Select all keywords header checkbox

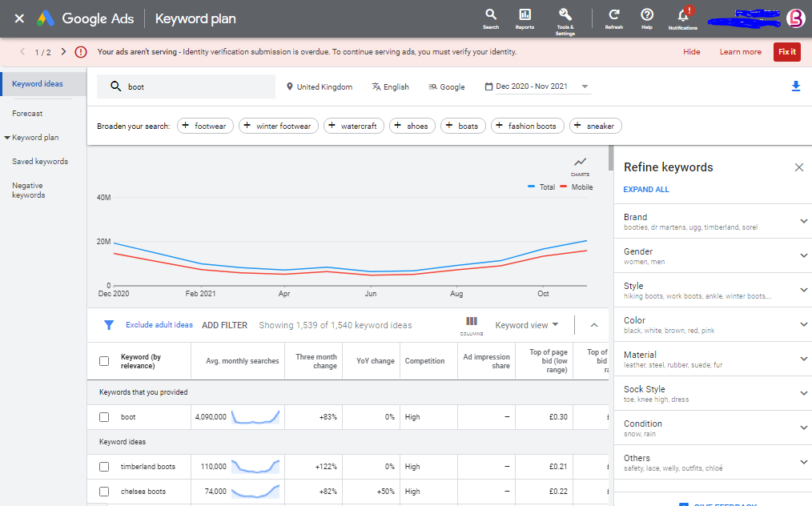click(x=104, y=361)
